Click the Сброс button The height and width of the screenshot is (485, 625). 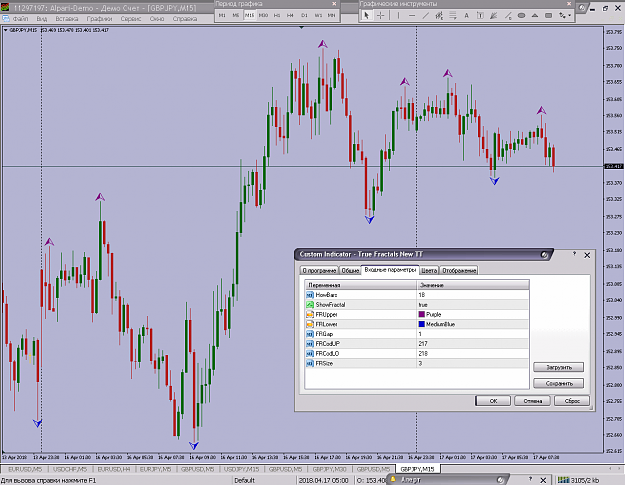pyautogui.click(x=572, y=401)
